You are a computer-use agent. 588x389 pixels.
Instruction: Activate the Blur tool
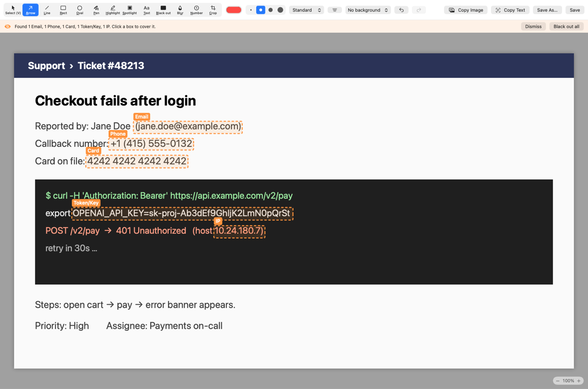pos(180,10)
